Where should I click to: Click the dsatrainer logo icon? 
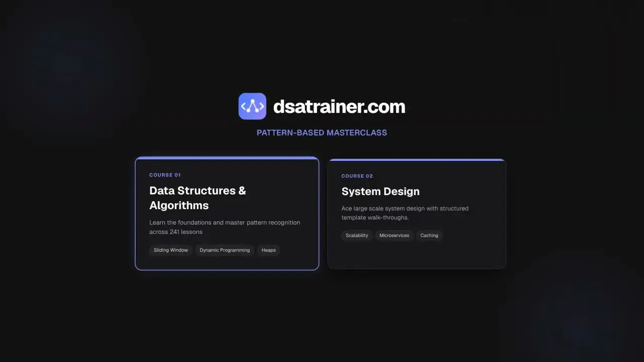(x=252, y=106)
